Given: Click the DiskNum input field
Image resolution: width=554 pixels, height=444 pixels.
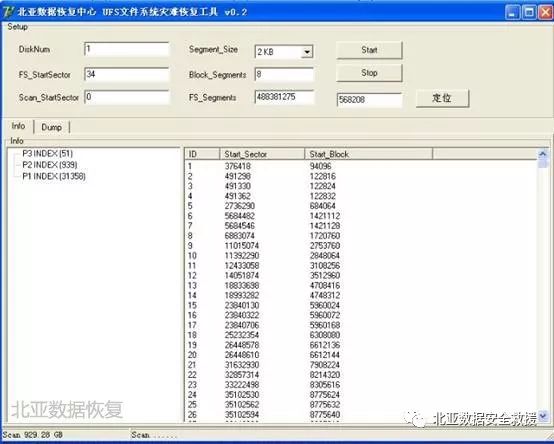Looking at the screenshot, I should pyautogui.click(x=127, y=49).
